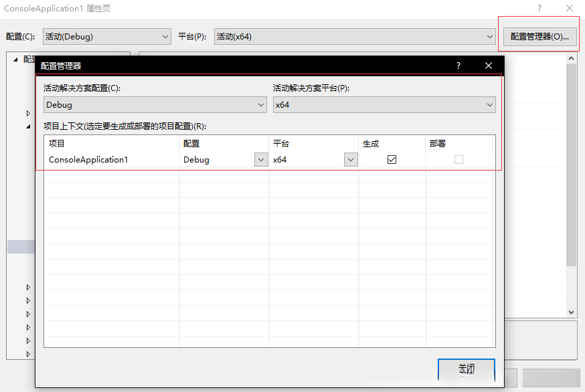
Task: Click the 配置管理器(O)... button
Action: point(539,36)
